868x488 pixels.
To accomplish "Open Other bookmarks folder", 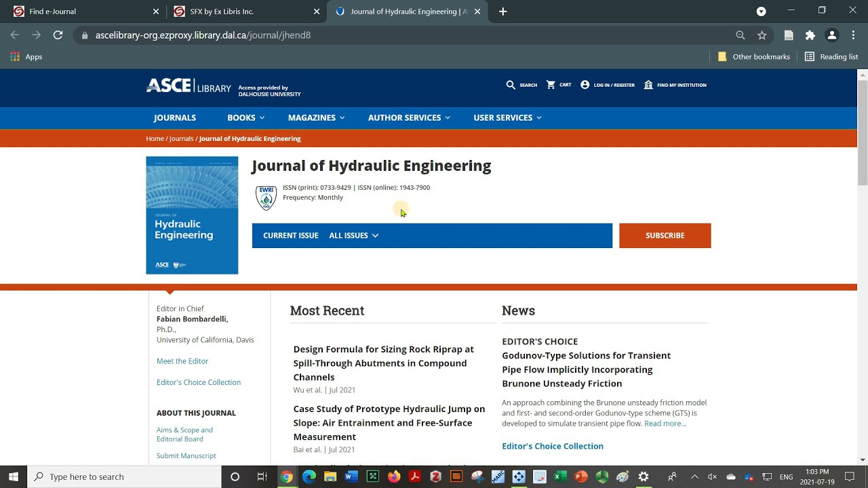I will coord(753,57).
